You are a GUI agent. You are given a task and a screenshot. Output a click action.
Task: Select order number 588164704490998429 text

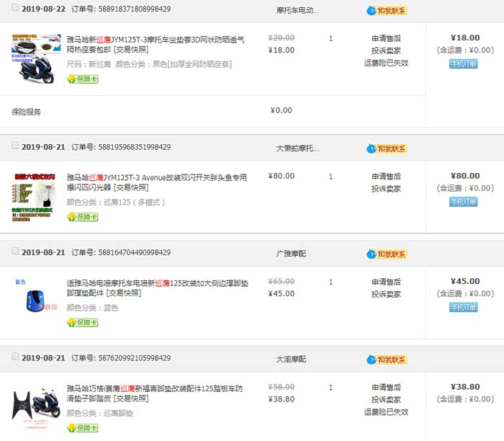(135, 252)
